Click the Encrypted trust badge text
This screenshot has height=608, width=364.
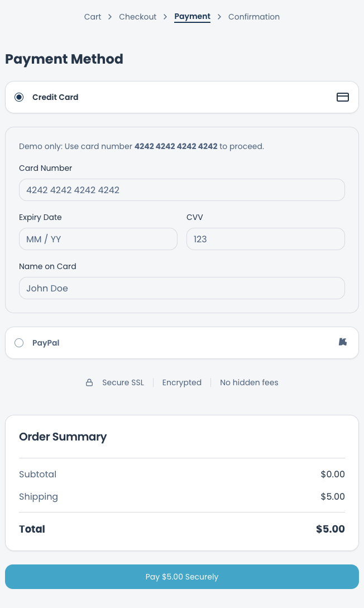pos(182,382)
